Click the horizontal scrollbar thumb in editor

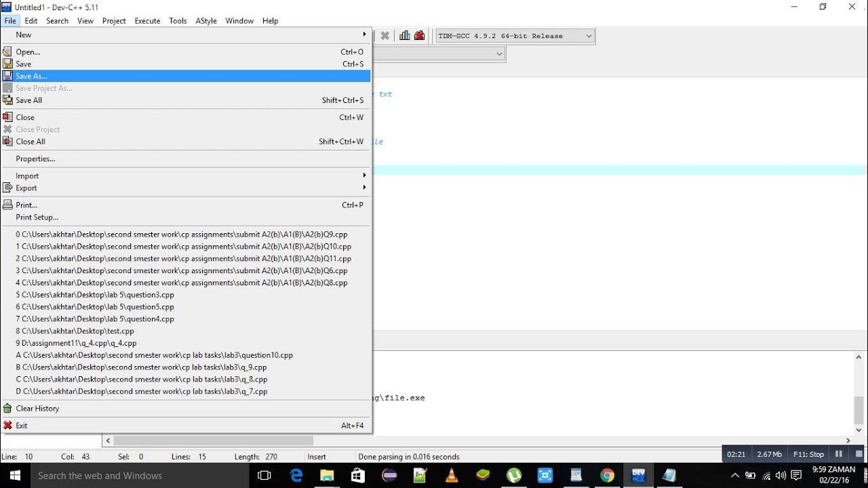[x=213, y=441]
